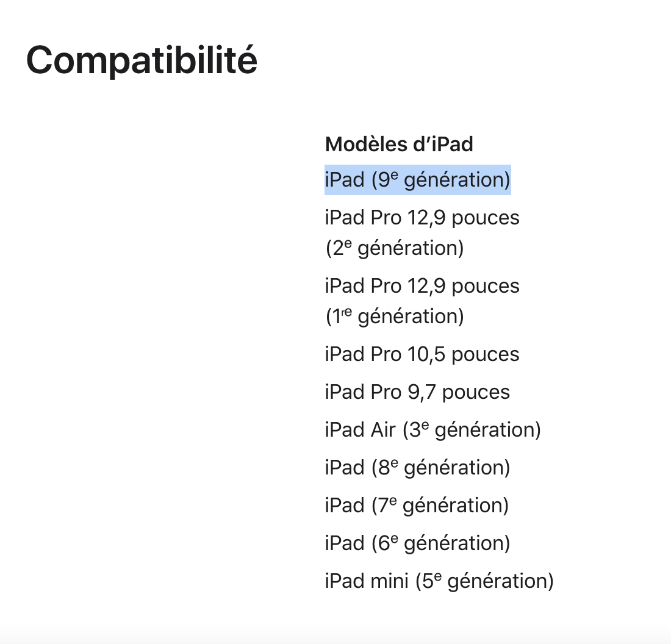Click the iPad Pro 12,9 line above (2e génération)
This screenshot has width=671, height=644.
422,218
